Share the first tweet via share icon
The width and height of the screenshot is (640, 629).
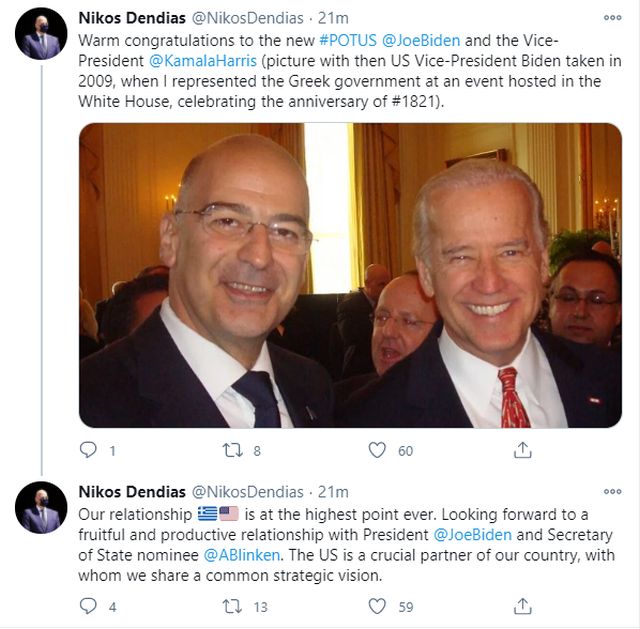click(x=522, y=450)
